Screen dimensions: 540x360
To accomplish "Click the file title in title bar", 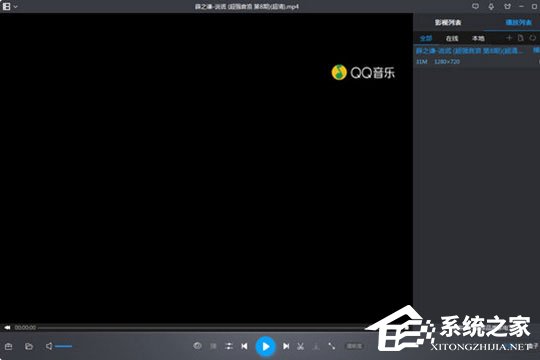I will 247,7.
